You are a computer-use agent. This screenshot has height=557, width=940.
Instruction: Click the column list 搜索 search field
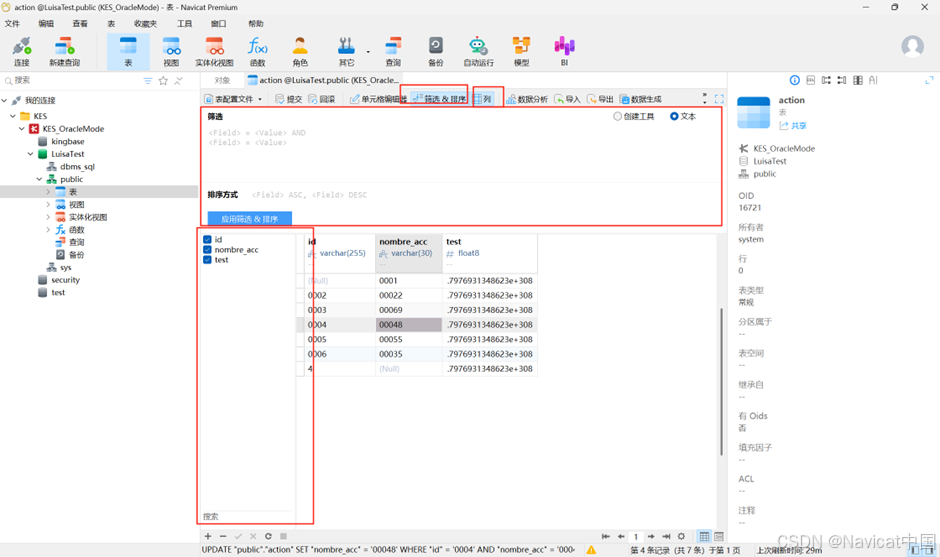[247, 516]
